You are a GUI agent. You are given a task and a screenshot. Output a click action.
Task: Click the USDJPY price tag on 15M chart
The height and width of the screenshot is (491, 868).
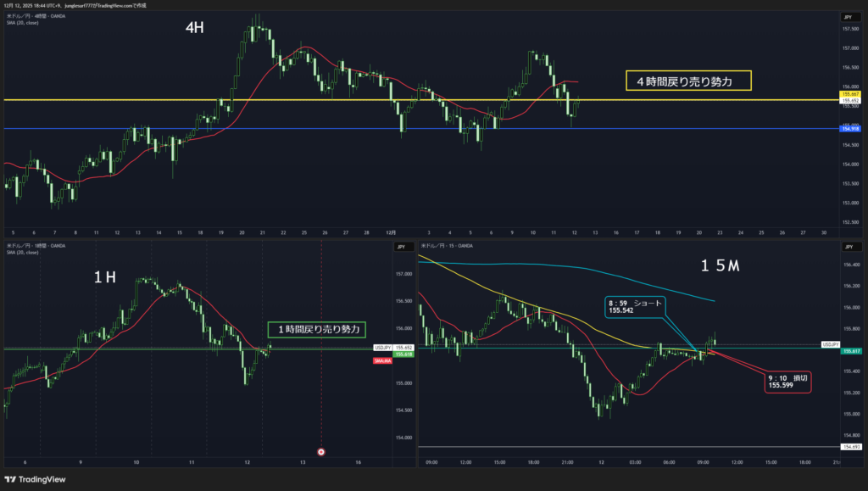829,344
